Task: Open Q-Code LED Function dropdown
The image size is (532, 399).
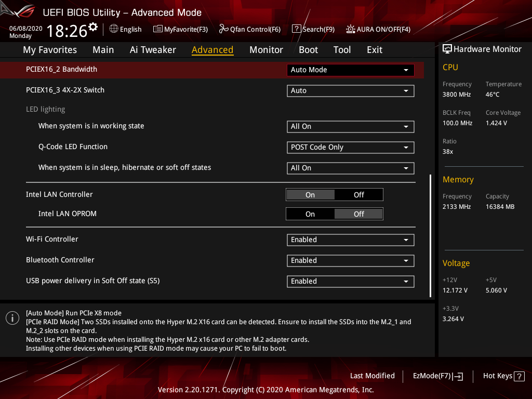Action: (351, 147)
